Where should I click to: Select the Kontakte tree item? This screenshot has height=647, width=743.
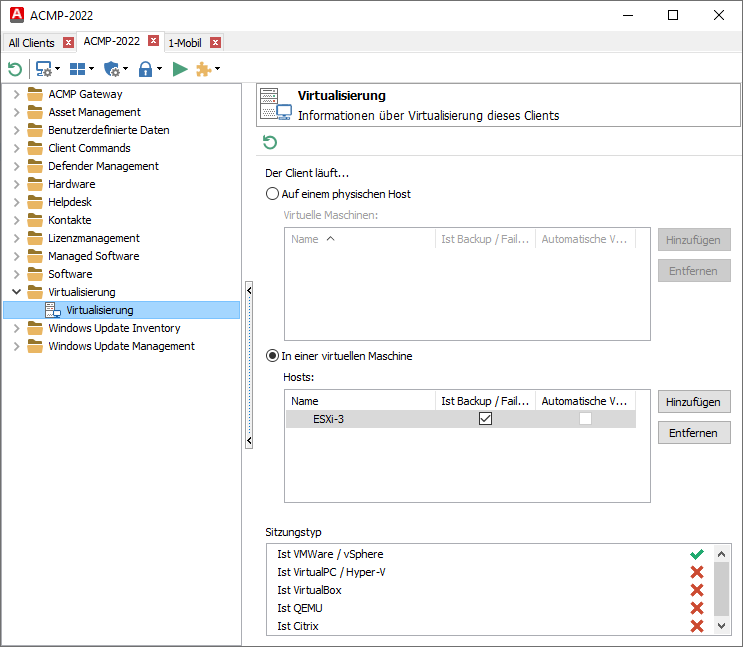[x=70, y=220]
